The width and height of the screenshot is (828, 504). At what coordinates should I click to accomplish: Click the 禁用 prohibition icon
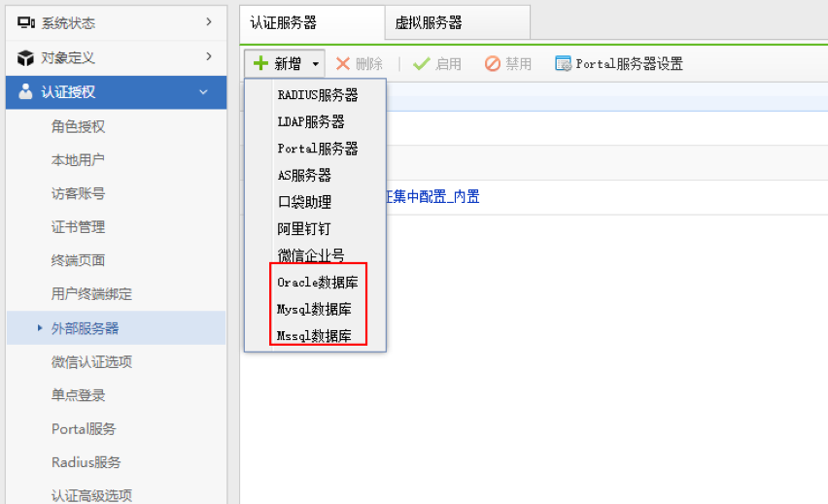point(493,64)
